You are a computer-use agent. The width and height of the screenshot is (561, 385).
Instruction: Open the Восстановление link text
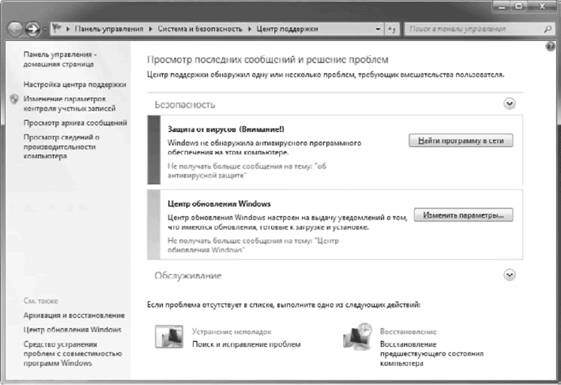pos(408,332)
